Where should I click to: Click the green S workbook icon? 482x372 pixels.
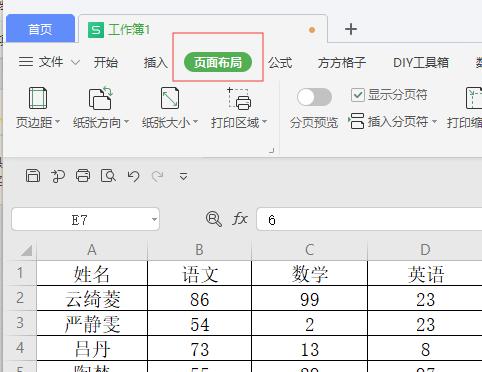(x=96, y=30)
